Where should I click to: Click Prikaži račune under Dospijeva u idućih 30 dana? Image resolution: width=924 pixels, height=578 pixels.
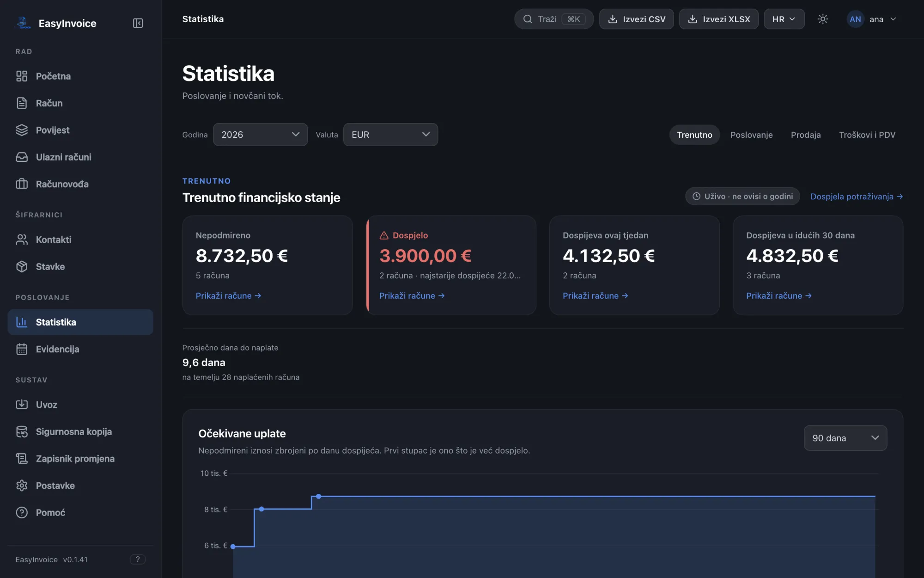coord(778,295)
